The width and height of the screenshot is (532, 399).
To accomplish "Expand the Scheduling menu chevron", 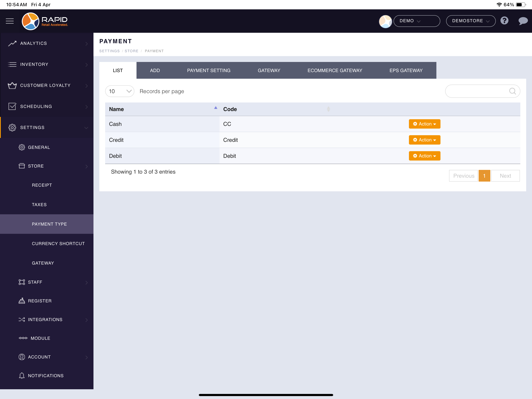I will [x=87, y=107].
